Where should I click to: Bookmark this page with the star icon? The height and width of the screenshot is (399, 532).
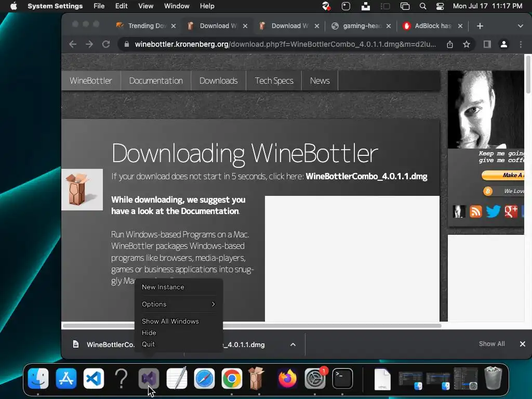pos(467,44)
